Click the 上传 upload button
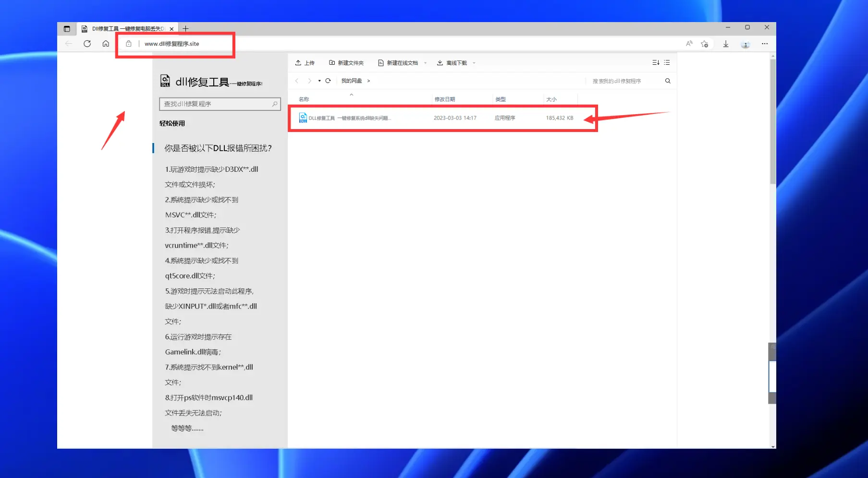This screenshot has height=478, width=868. tap(305, 63)
